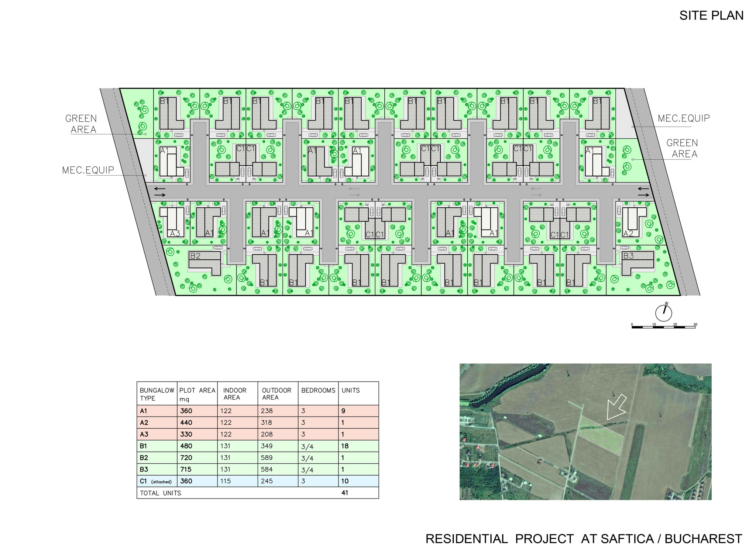Click the left MEC.EQUIP label

coord(88,170)
